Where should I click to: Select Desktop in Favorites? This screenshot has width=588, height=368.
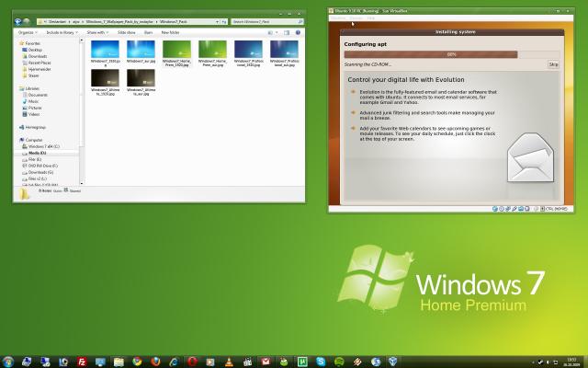coord(32,50)
